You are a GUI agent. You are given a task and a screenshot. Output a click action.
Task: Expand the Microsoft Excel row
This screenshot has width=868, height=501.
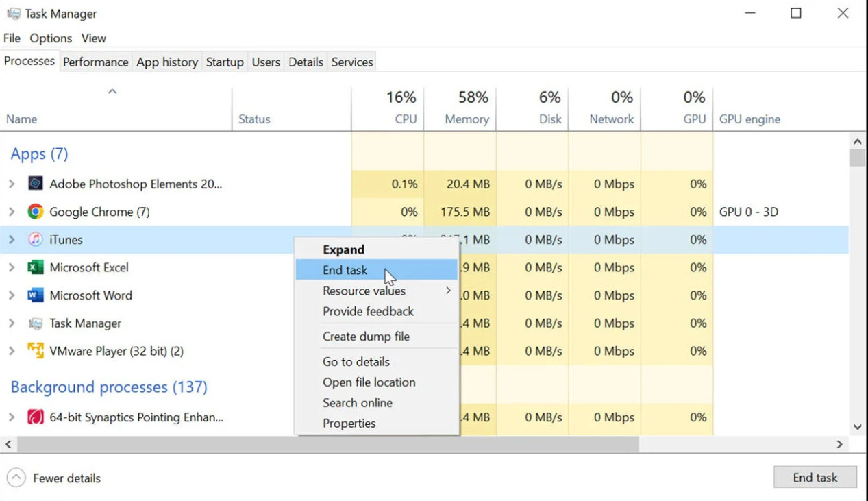pyautogui.click(x=12, y=267)
